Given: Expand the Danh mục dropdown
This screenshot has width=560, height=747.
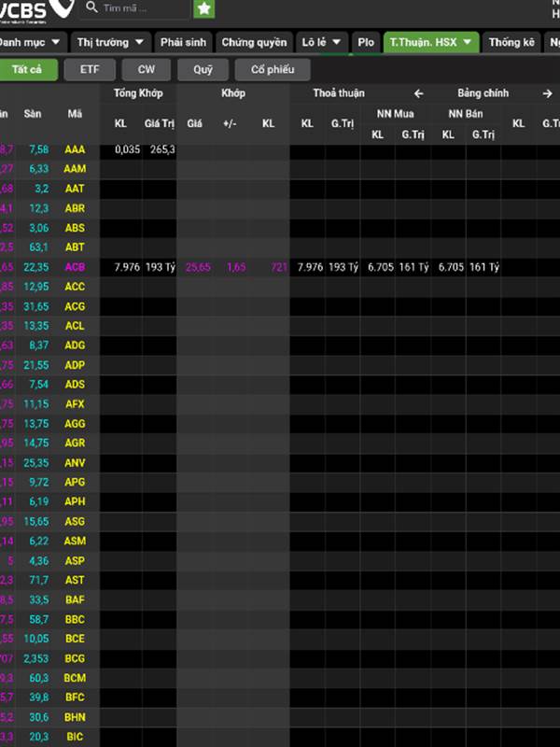Looking at the screenshot, I should coord(31,42).
